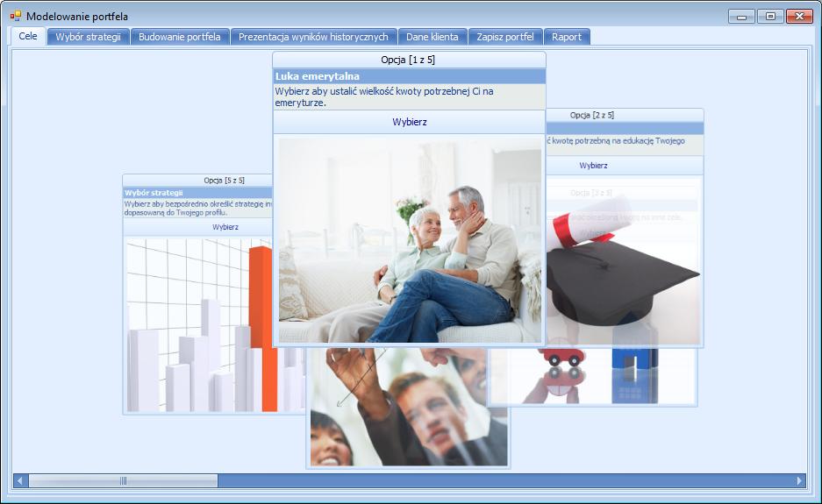The height and width of the screenshot is (504, 822).
Task: Click the Modelowanie portfela window icon
Action: tap(16, 17)
